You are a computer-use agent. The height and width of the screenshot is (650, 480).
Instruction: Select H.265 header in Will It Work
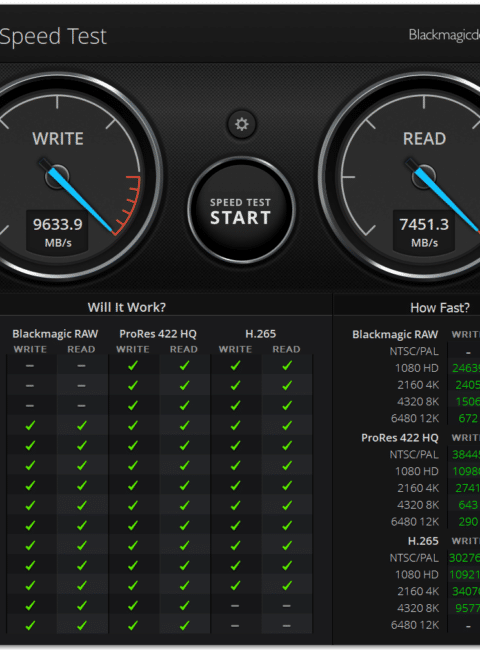point(260,334)
